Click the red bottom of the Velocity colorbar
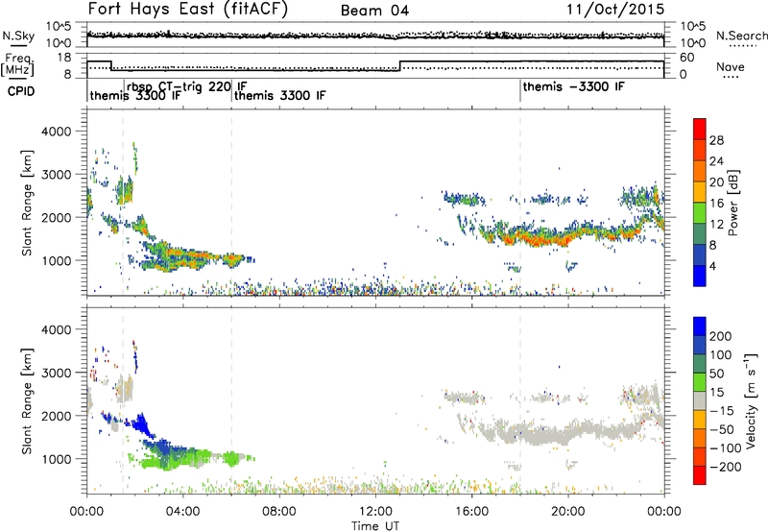This screenshot has width=768, height=532. coord(700,475)
